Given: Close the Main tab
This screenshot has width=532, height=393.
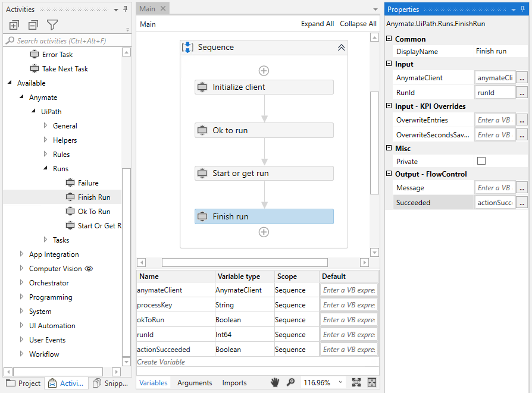Looking at the screenshot, I should tap(163, 8).
